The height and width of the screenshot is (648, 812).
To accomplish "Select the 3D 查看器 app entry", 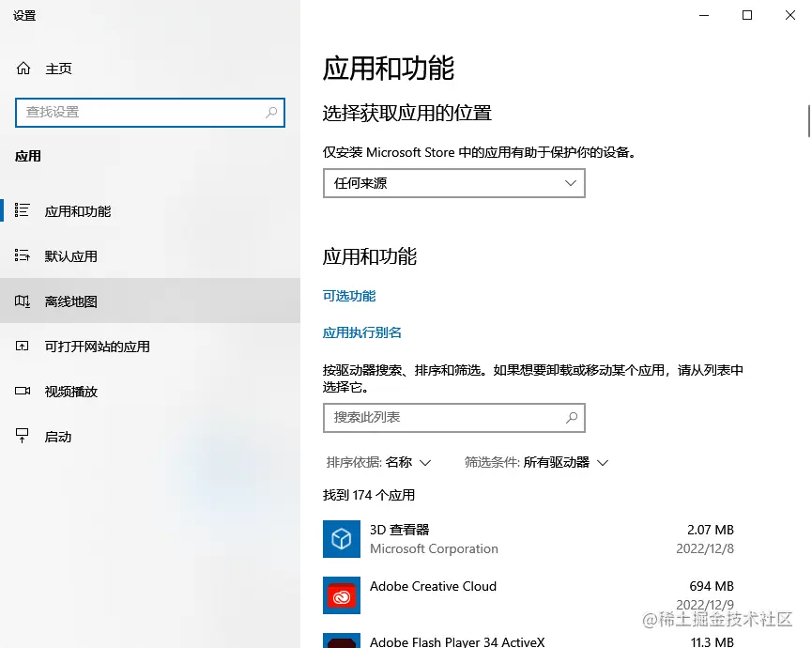I will click(x=529, y=539).
